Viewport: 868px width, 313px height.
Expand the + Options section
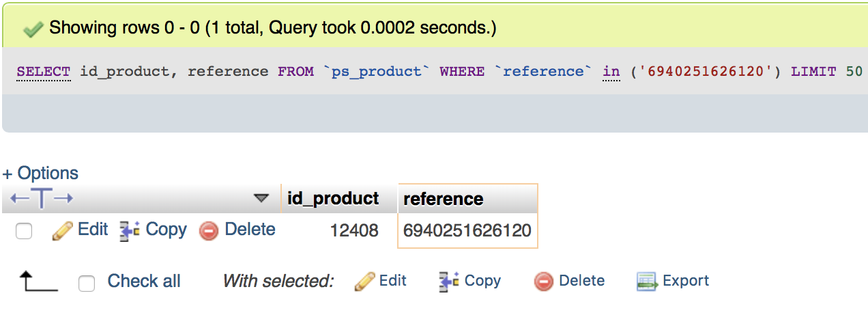[40, 173]
